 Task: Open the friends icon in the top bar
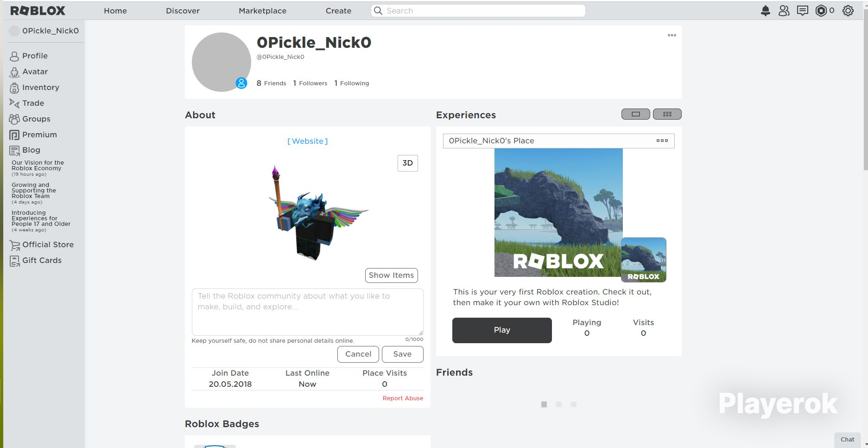[x=784, y=11]
